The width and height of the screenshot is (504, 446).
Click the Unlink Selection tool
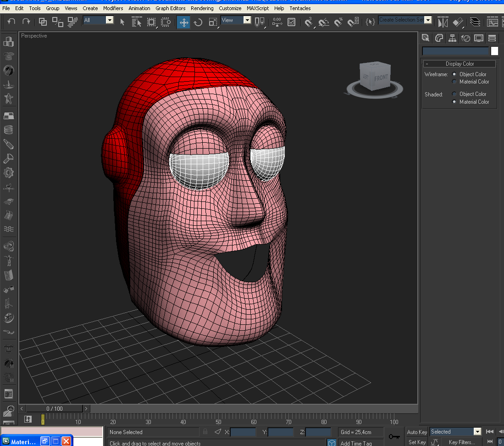point(57,22)
